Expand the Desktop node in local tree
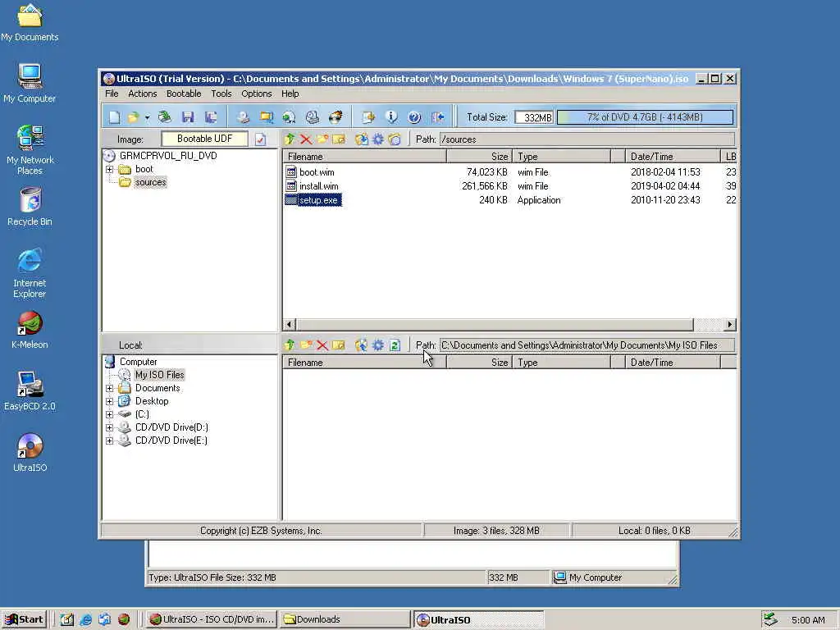Screen dimensions: 840x630 109,401
